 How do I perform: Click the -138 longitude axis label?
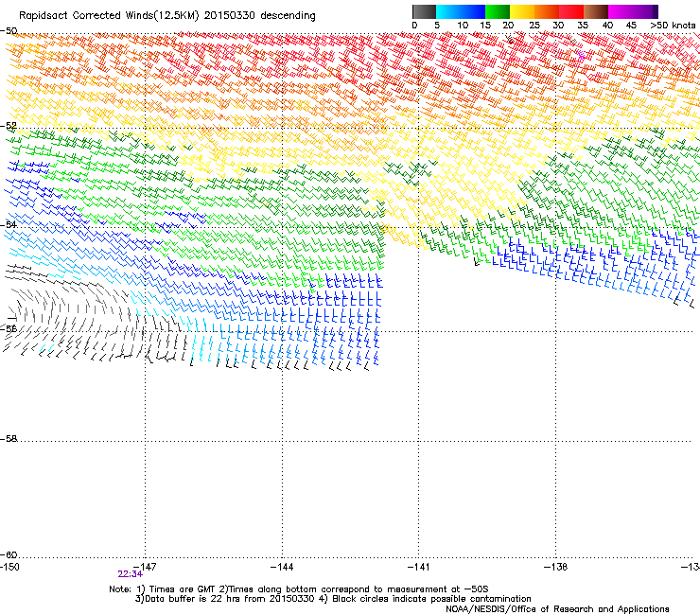click(x=556, y=567)
